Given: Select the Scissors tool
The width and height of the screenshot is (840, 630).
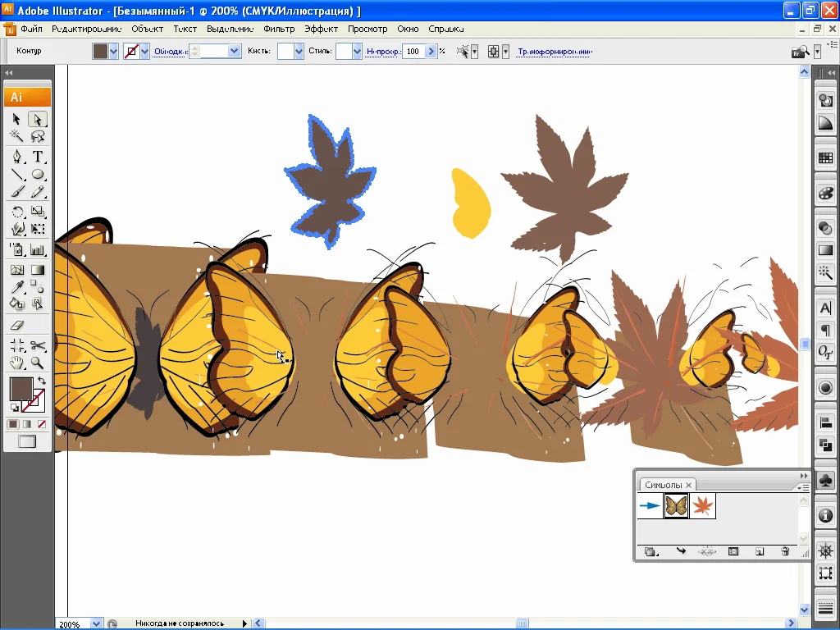Looking at the screenshot, I should tap(38, 345).
